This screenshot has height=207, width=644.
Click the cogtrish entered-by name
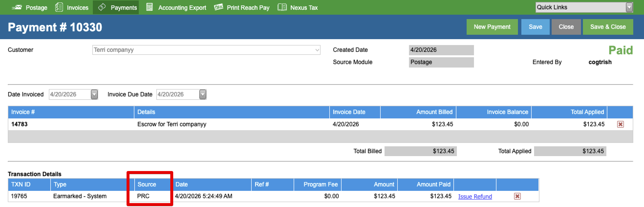[x=600, y=62]
